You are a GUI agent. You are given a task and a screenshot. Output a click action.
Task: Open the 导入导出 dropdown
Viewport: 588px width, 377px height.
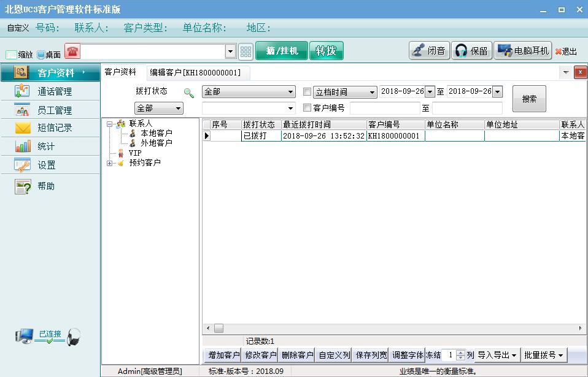(x=497, y=354)
